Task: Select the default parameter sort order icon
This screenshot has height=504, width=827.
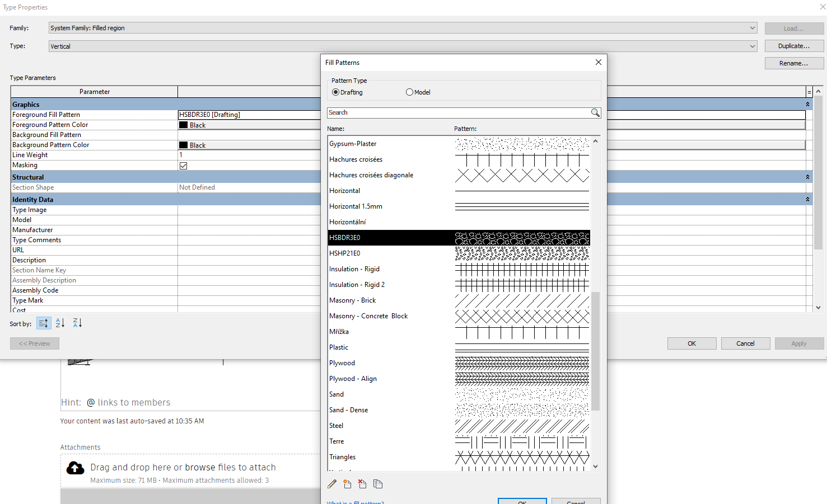Action: click(44, 323)
